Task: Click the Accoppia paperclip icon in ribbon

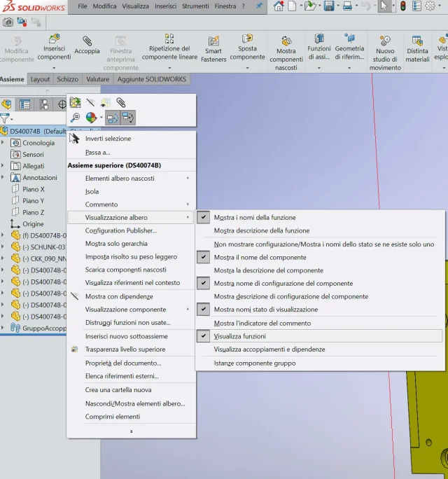Action: click(87, 41)
